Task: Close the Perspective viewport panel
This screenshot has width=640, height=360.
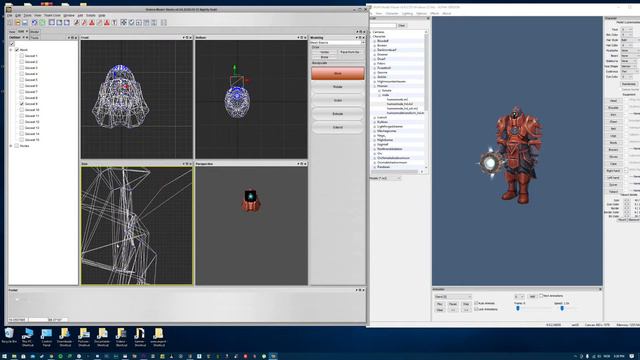Action: tap(305, 164)
